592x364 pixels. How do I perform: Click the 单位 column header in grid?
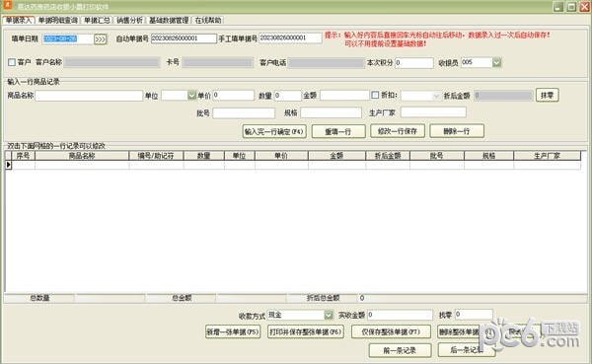pyautogui.click(x=240, y=156)
